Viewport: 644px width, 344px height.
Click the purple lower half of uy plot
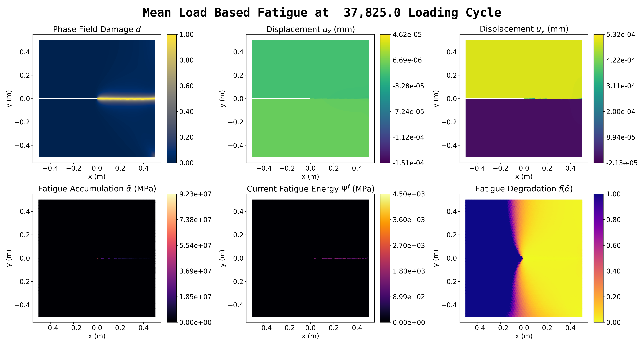point(524,128)
